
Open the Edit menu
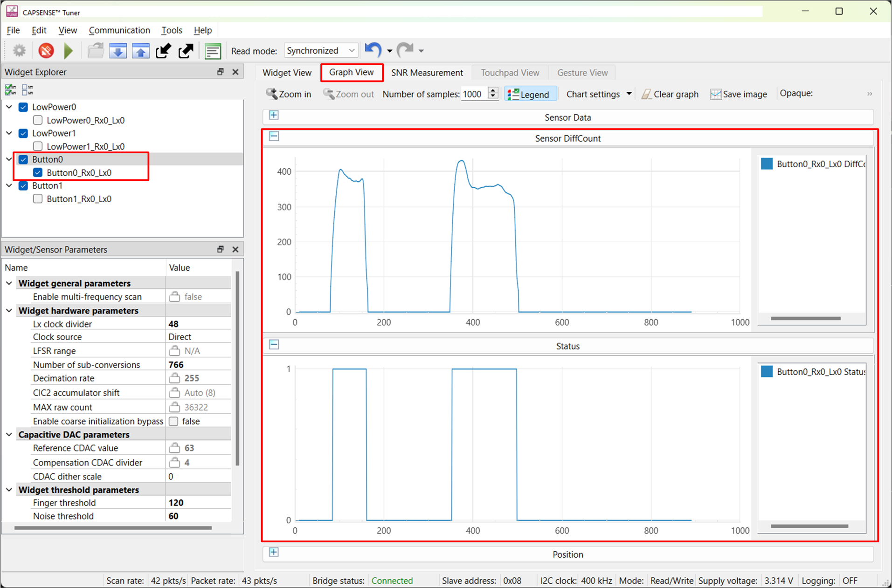[x=39, y=30]
